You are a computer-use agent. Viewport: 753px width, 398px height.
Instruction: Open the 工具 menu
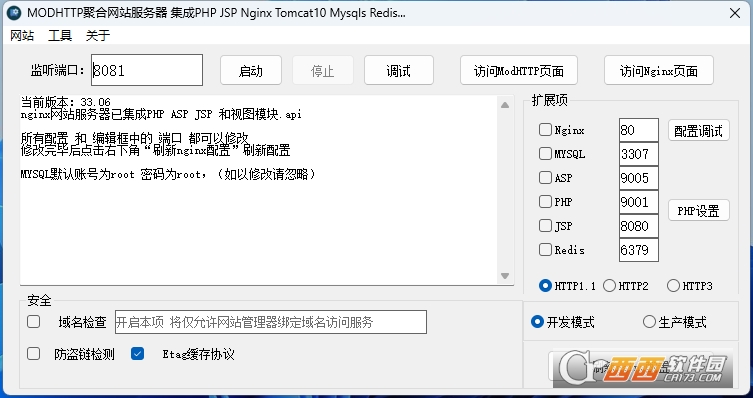[x=60, y=36]
